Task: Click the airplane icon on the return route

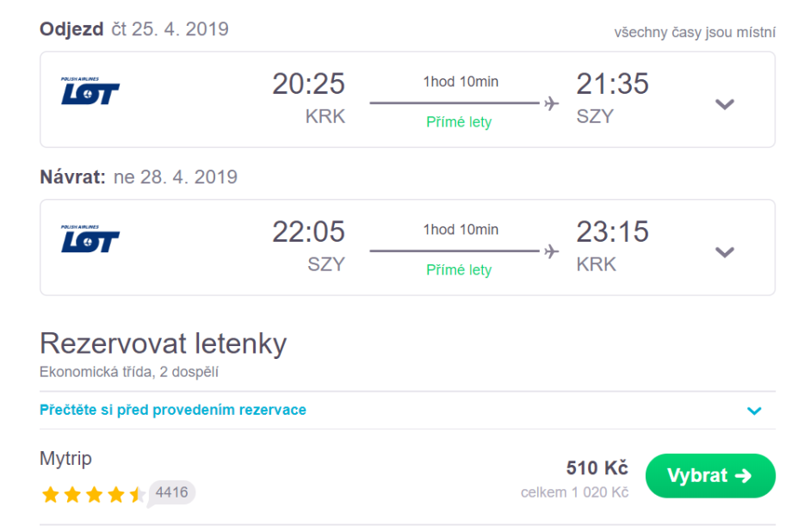Action: pyautogui.click(x=551, y=251)
